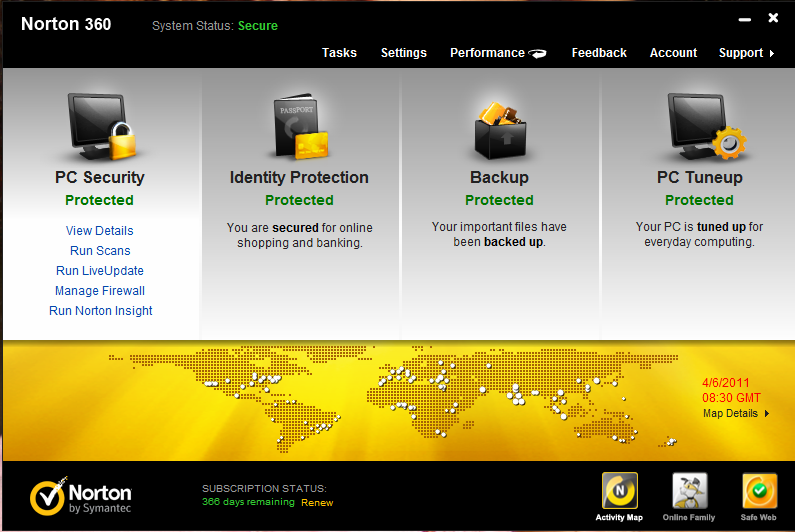795x532 pixels.
Task: Click the Norton 360 title
Action: 66,24
